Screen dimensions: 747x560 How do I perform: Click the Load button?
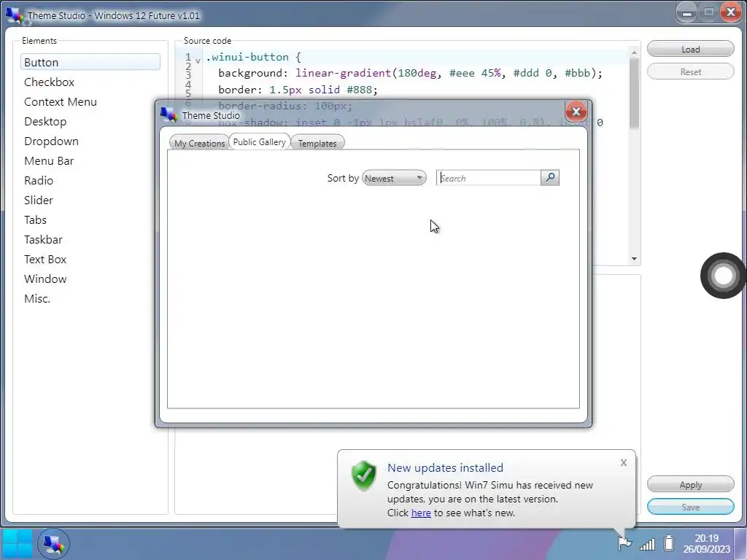click(690, 49)
